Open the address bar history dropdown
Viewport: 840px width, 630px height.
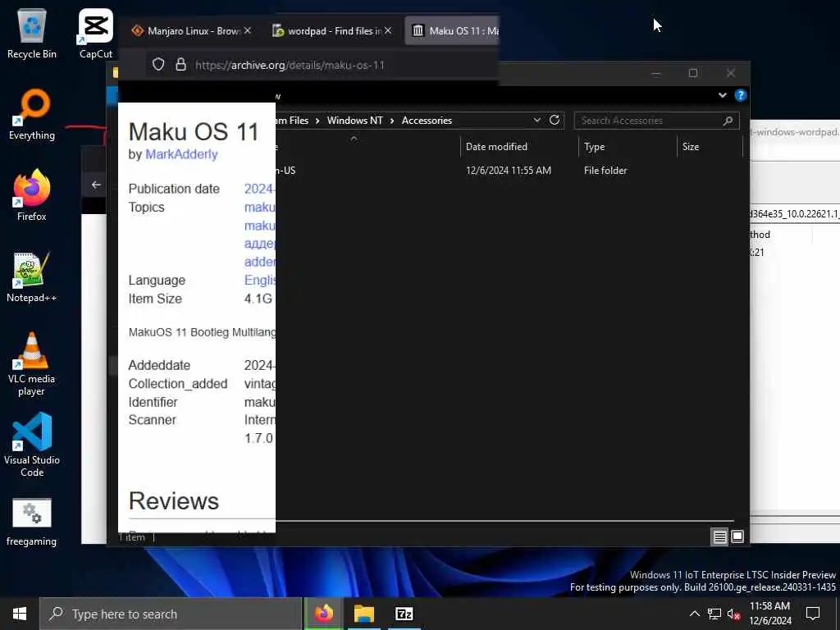click(x=536, y=121)
